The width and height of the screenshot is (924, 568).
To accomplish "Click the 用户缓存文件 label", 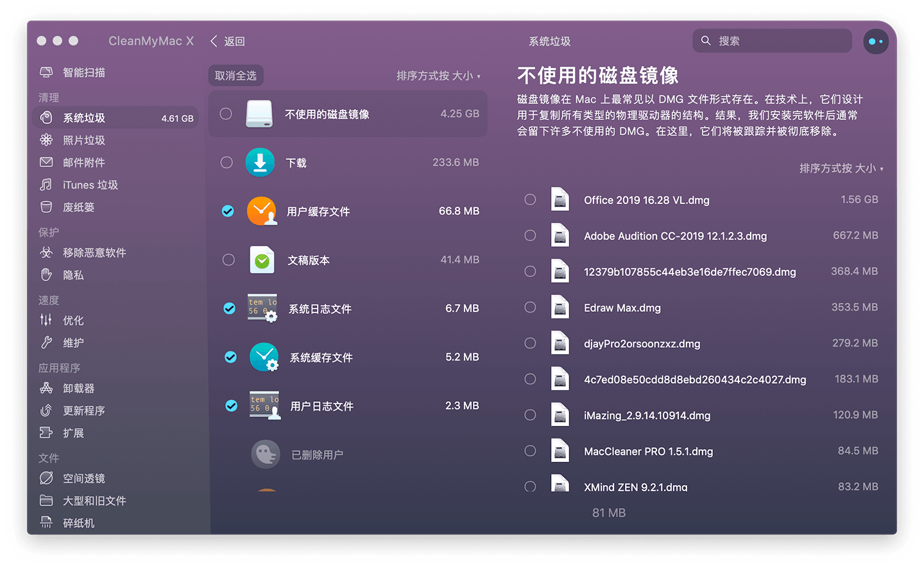I will (x=318, y=212).
